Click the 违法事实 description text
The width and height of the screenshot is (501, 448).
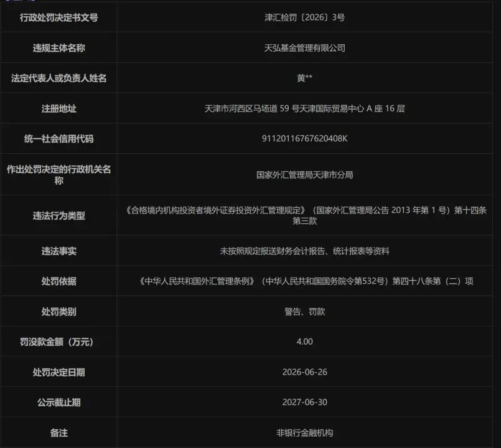304,251
